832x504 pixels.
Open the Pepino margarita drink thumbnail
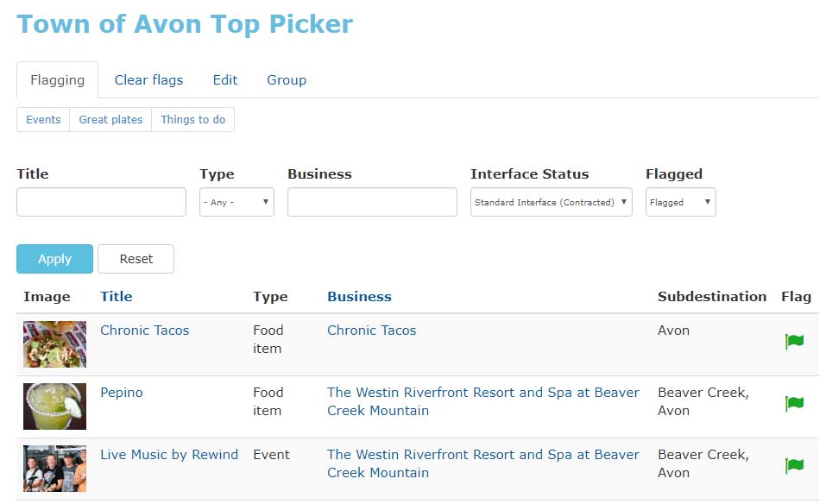tap(54, 406)
